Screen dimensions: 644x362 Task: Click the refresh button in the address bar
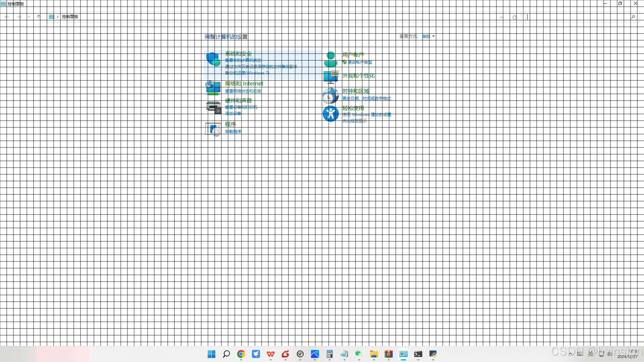coord(514,17)
